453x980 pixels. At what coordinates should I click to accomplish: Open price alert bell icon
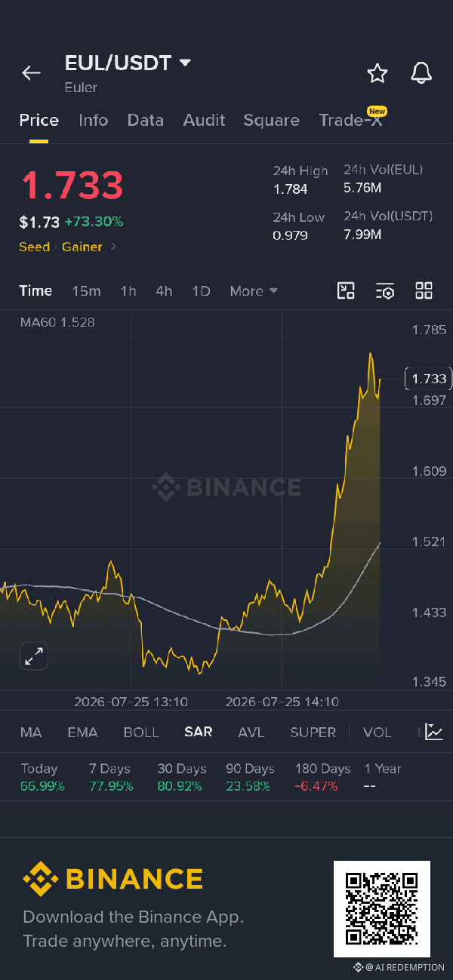pos(421,73)
